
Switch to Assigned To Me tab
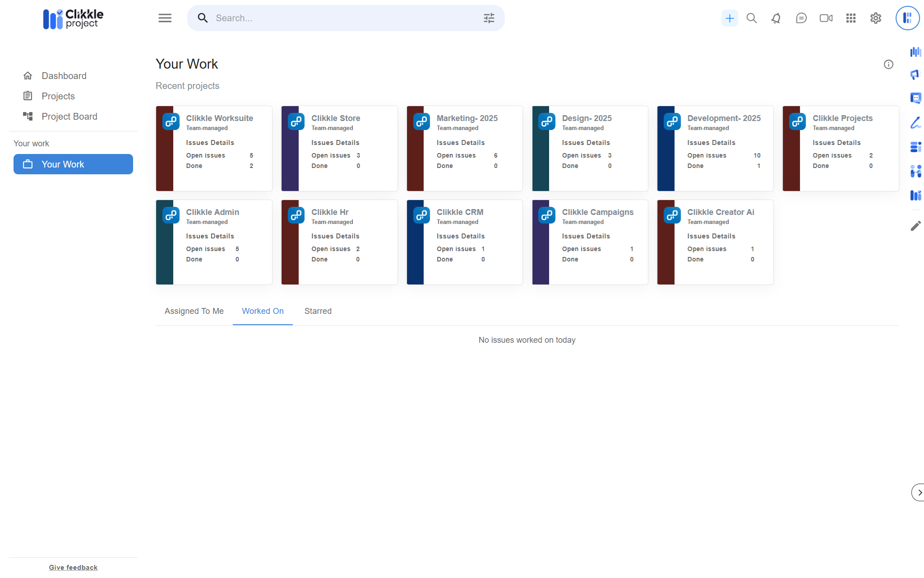click(194, 311)
